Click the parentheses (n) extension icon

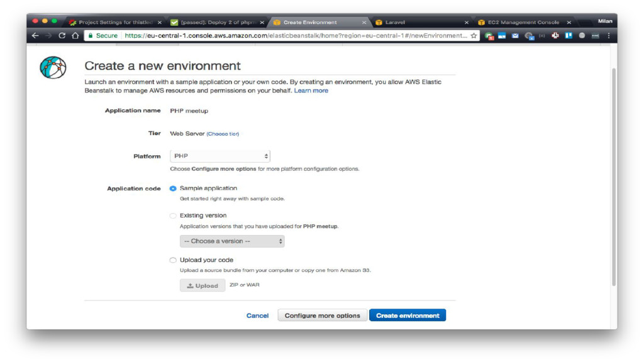[541, 36]
